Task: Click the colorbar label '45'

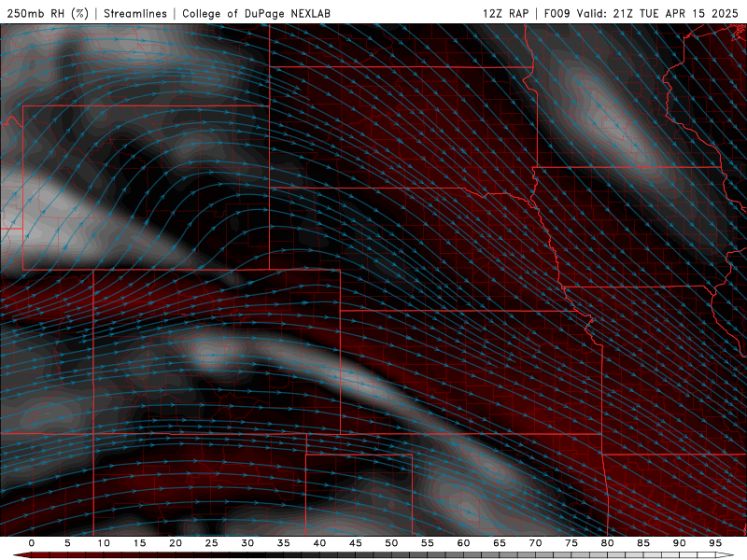Action: point(356,543)
